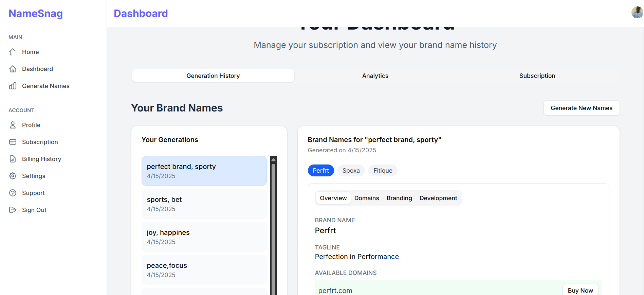
Task: Click the generations list scrollbar up arrow
Action: pos(273,159)
